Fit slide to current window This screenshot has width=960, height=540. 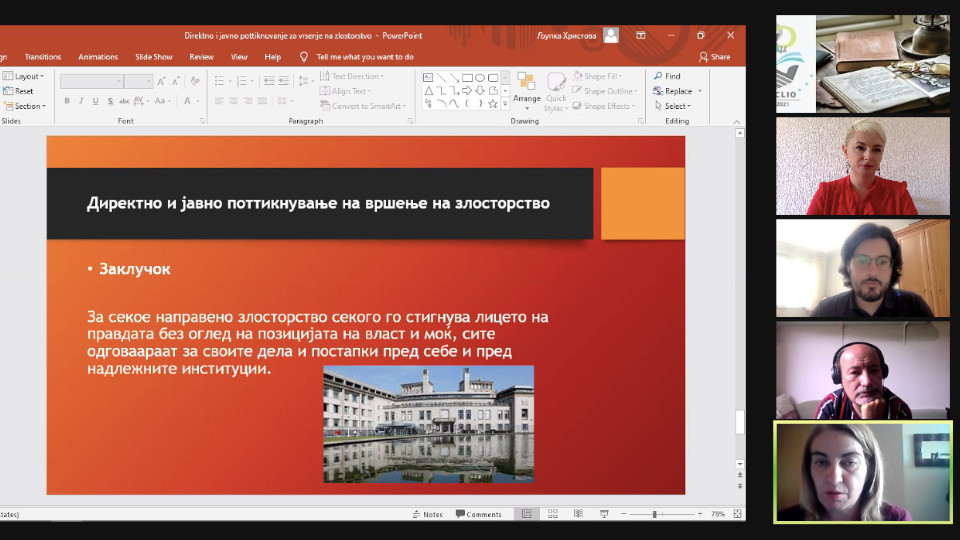click(737, 514)
